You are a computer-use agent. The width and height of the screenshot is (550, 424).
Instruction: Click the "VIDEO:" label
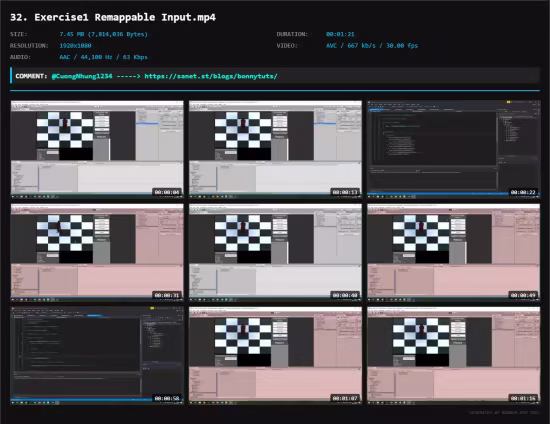click(287, 46)
